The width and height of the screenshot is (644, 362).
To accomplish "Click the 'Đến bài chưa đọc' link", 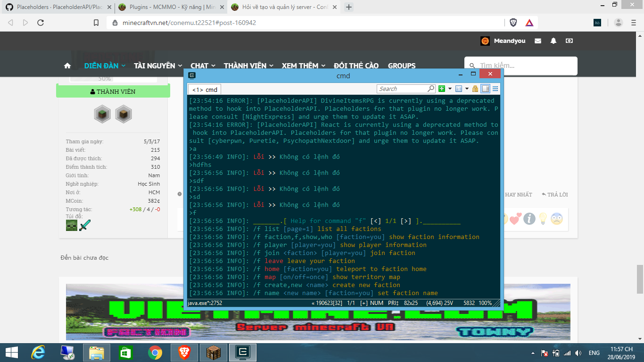I will click(84, 257).
